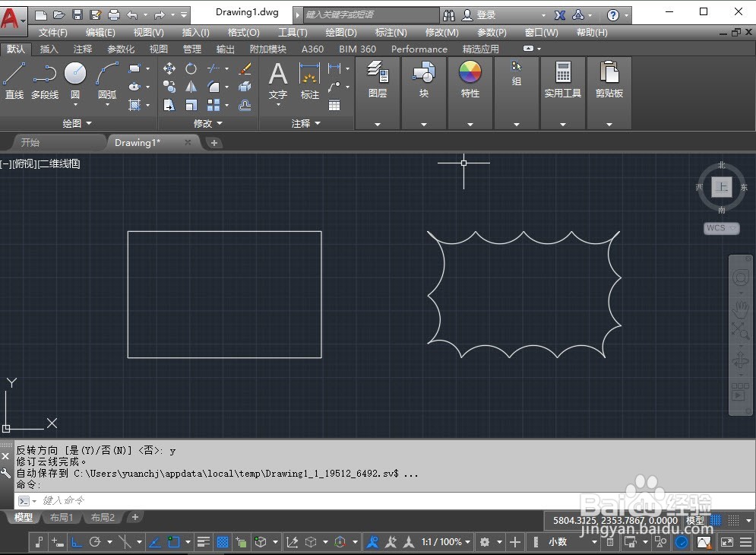Expand the 绘图 panel dropdown
This screenshot has width=756, height=555.
[77, 124]
